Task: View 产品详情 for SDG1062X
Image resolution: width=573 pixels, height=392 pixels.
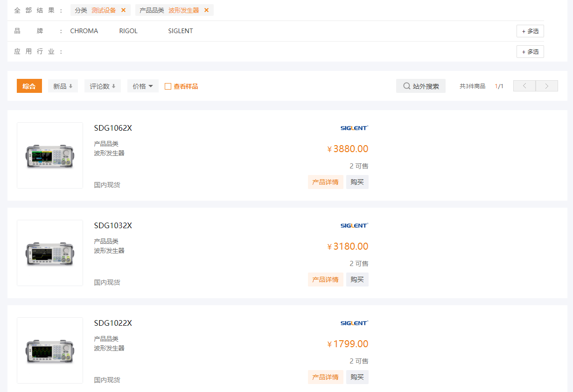Action: [326, 182]
